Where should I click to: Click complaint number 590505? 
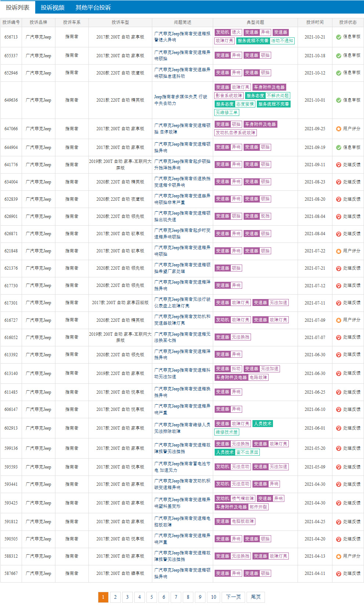pos(11,539)
